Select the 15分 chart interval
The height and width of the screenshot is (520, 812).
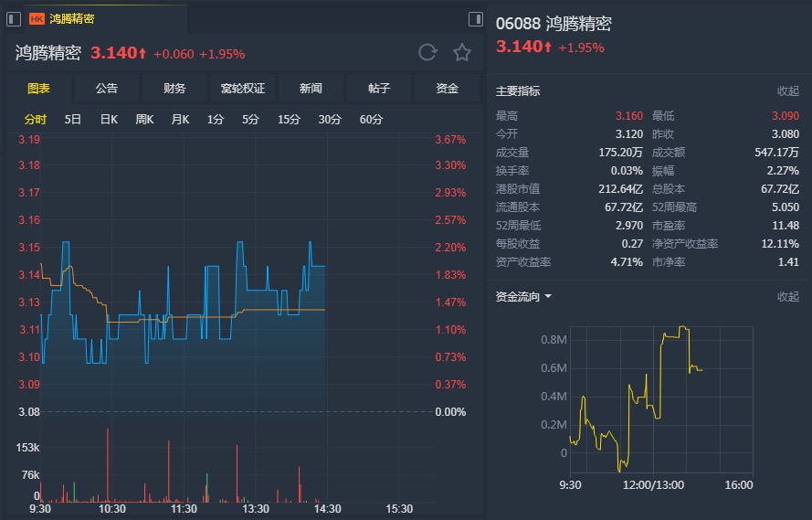point(289,120)
